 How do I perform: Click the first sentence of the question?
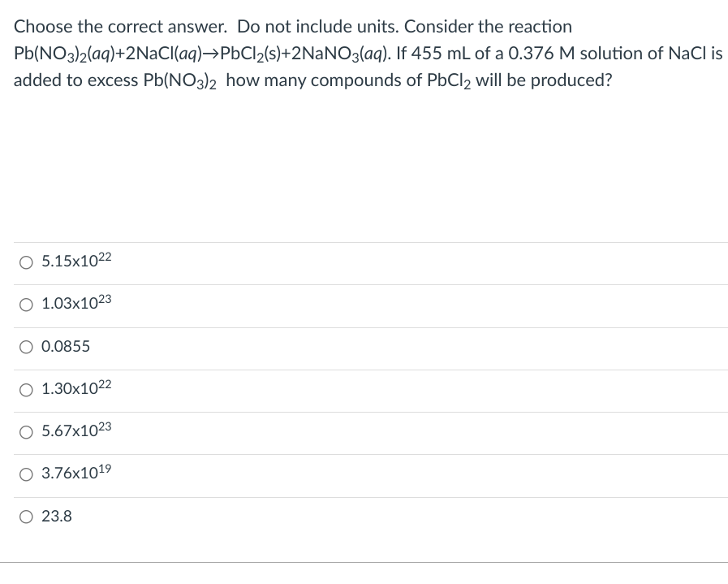[x=292, y=27]
